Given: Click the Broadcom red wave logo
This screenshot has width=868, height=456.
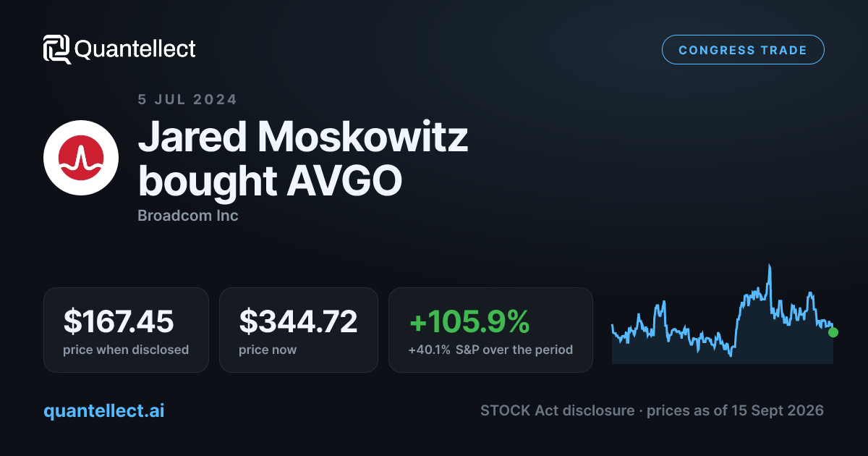Looking at the screenshot, I should [81, 158].
